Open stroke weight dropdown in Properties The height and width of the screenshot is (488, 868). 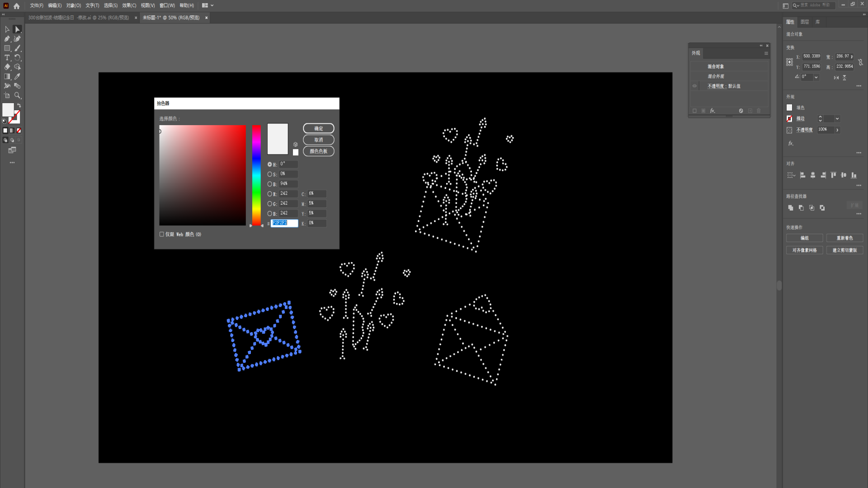point(837,119)
